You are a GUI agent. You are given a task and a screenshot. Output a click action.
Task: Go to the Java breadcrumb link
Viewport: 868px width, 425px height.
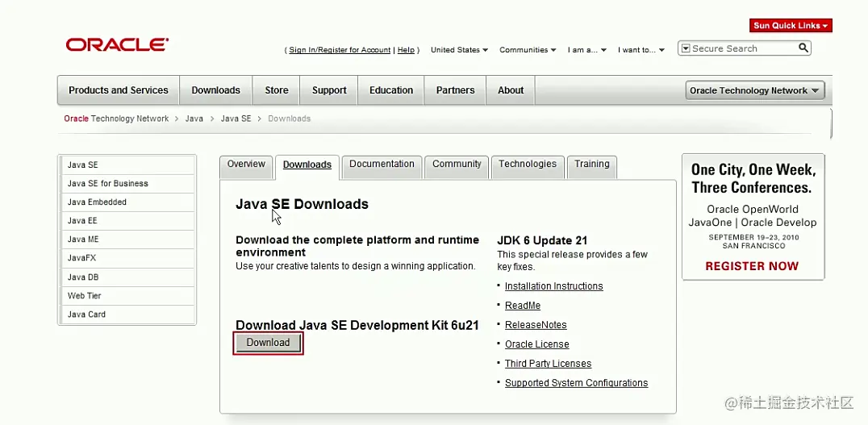[194, 119]
